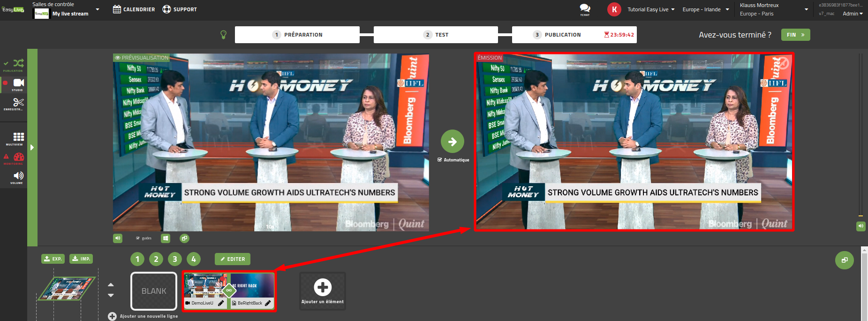Click the Calendrier calendar icon
The height and width of the screenshot is (321, 868).
[117, 9]
